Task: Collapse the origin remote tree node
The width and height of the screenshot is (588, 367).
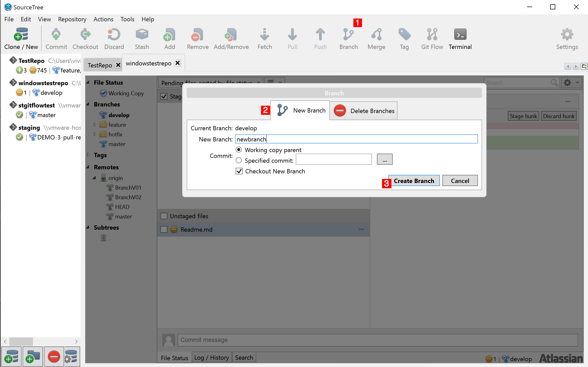Action: (x=94, y=178)
